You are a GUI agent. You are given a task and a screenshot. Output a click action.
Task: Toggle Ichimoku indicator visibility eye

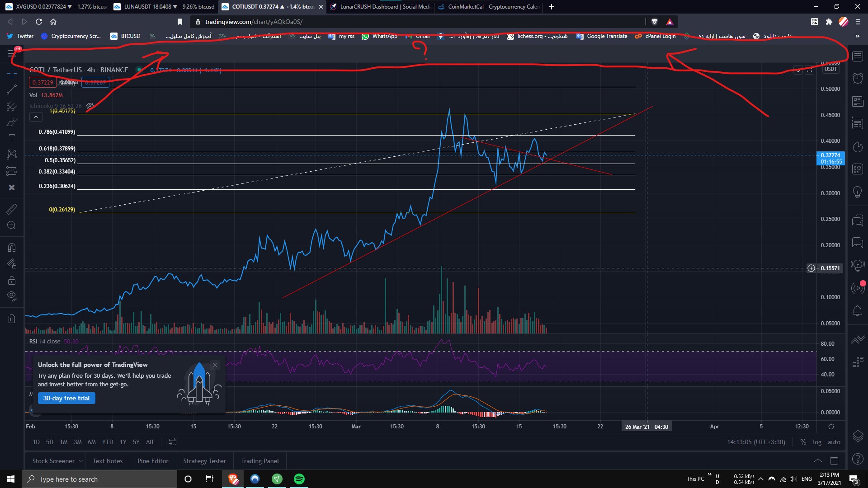tap(90, 106)
